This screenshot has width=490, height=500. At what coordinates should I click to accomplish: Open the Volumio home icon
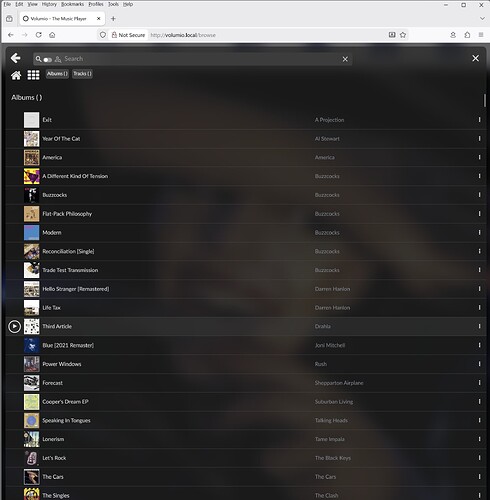[16, 75]
